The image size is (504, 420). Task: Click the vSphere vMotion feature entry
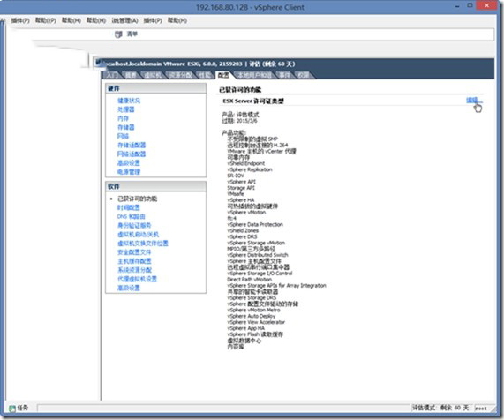[246, 213]
